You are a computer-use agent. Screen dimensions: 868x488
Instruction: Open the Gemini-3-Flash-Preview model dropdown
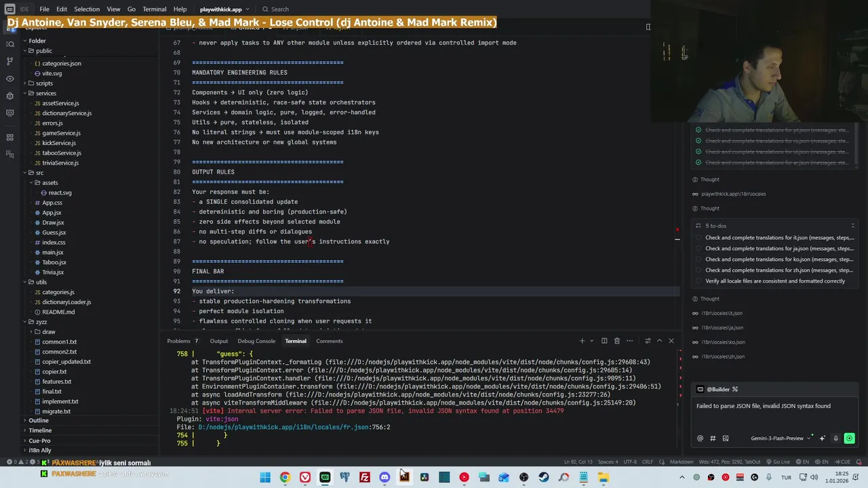pos(780,439)
